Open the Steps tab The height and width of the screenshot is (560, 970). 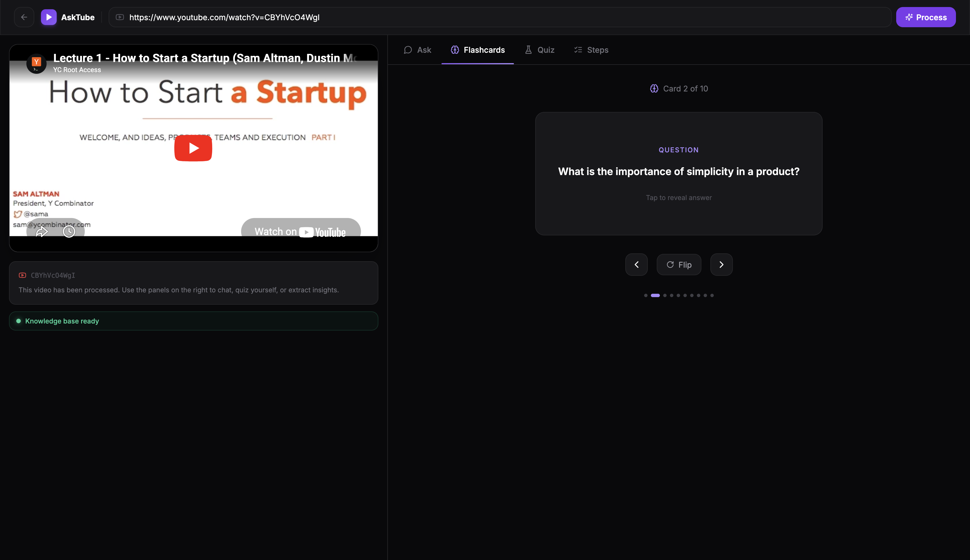point(591,50)
